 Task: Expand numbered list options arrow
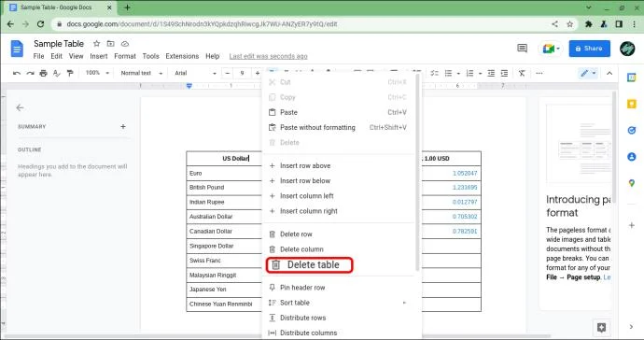click(480, 74)
